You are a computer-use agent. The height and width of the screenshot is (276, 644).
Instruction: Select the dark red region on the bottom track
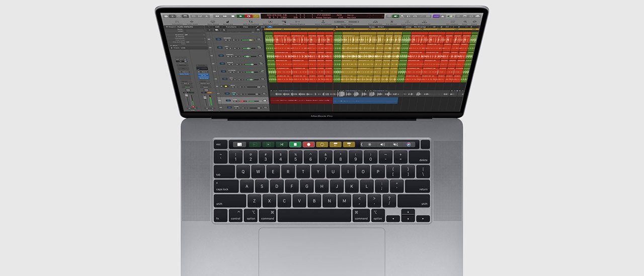[301, 100]
